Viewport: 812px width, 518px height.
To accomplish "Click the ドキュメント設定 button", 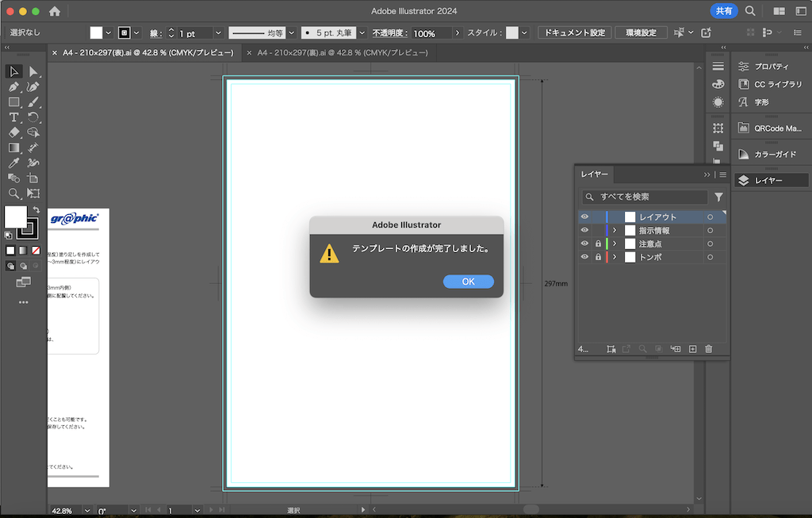I will [574, 33].
